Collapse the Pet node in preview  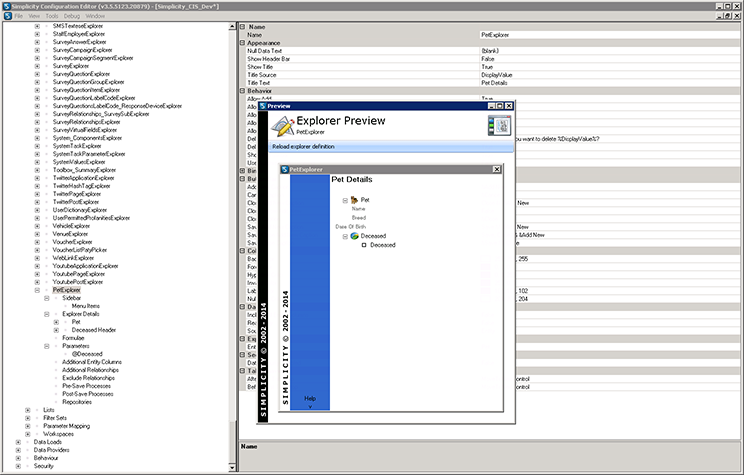coord(345,200)
